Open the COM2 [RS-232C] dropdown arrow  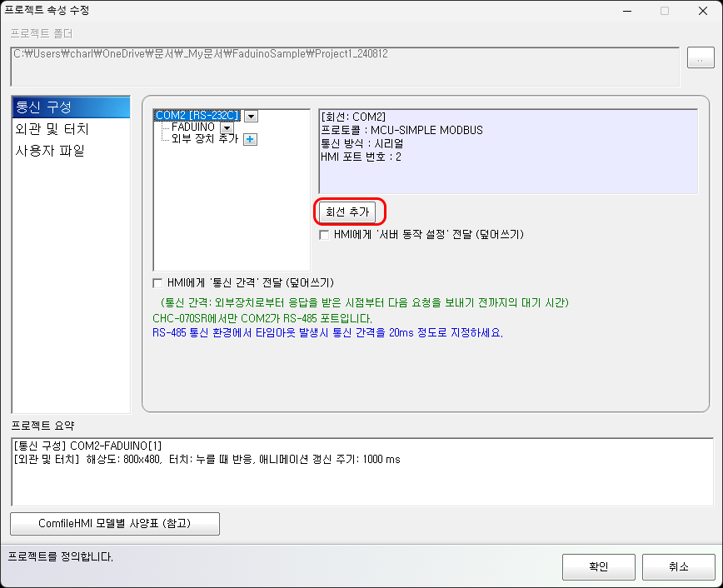(x=251, y=116)
